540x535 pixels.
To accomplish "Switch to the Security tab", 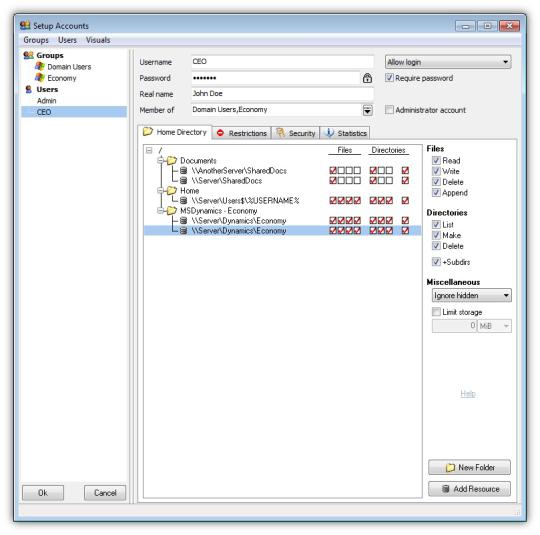I will coord(296,133).
